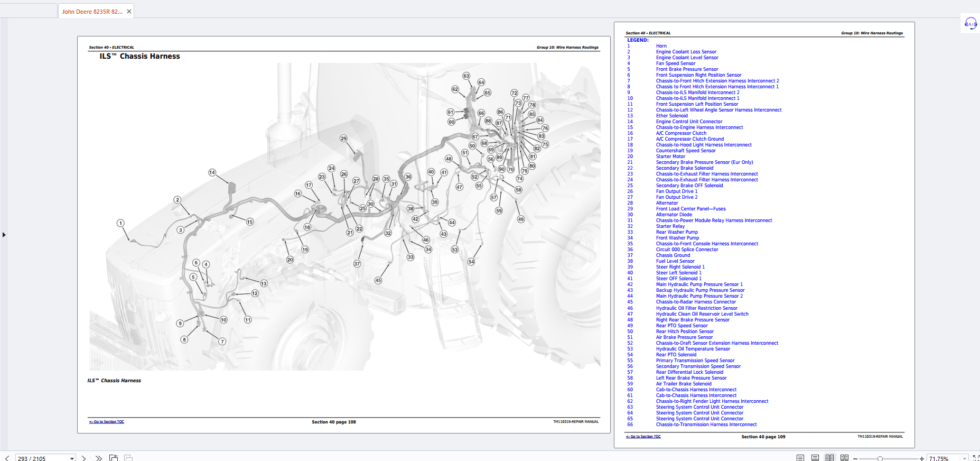
Task: Open 'Hydraulic Oil Temperature Sensor' legend link
Action: [693, 349]
